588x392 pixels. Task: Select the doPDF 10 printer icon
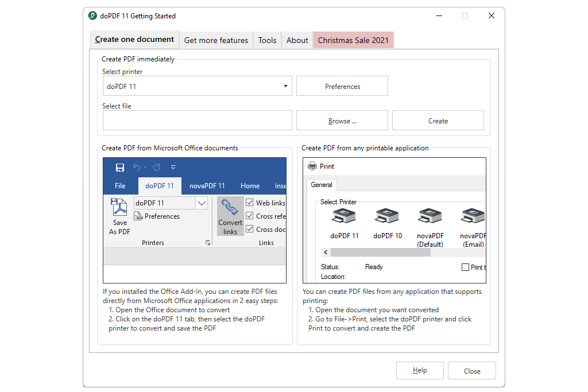click(387, 216)
